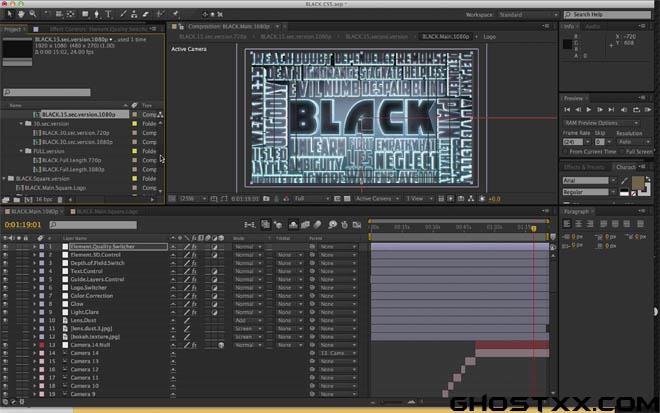Hide the Camera 14 layer
Screen dimensions: 660x413
click(5, 353)
